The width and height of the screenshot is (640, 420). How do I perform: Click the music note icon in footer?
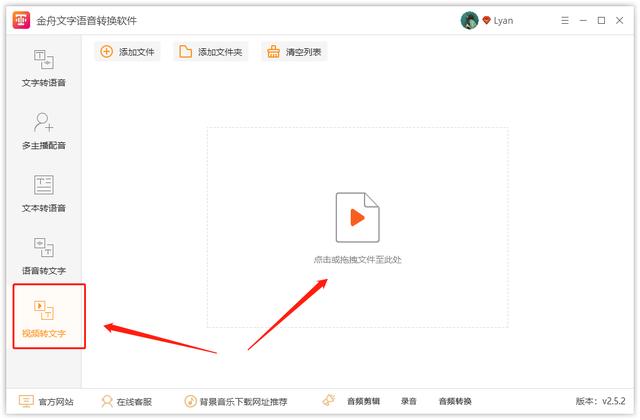191,402
